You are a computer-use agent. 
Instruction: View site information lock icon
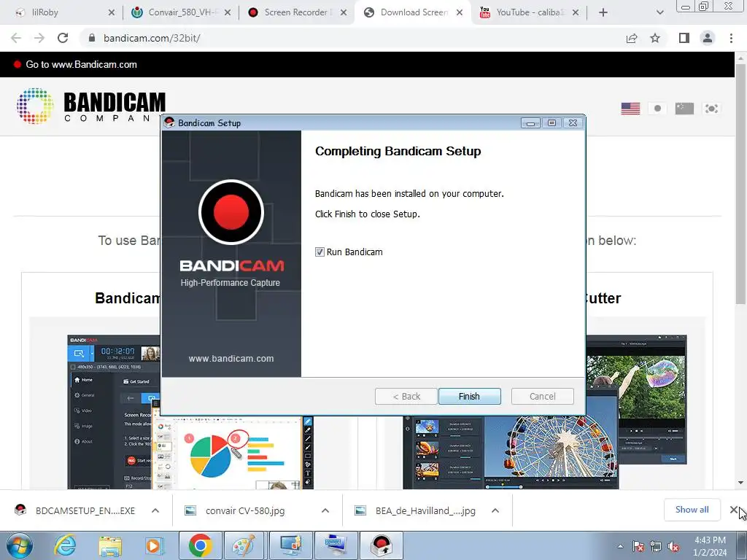click(92, 38)
